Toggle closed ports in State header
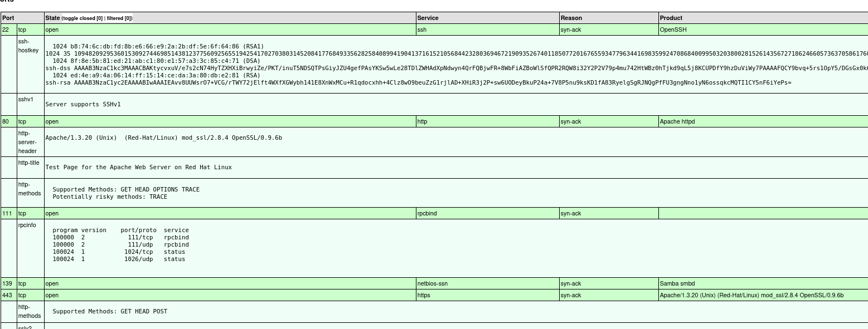This screenshot has height=329, width=868. point(83,18)
